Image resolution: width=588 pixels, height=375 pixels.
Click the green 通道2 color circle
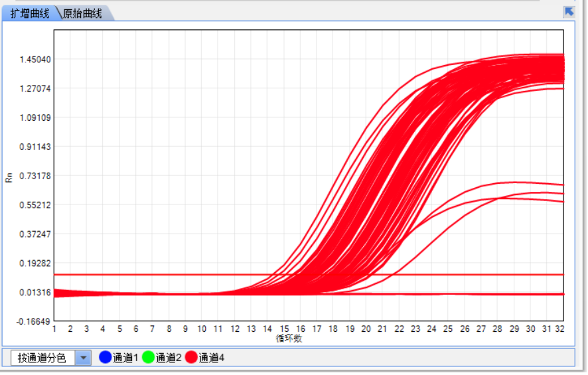pos(149,358)
